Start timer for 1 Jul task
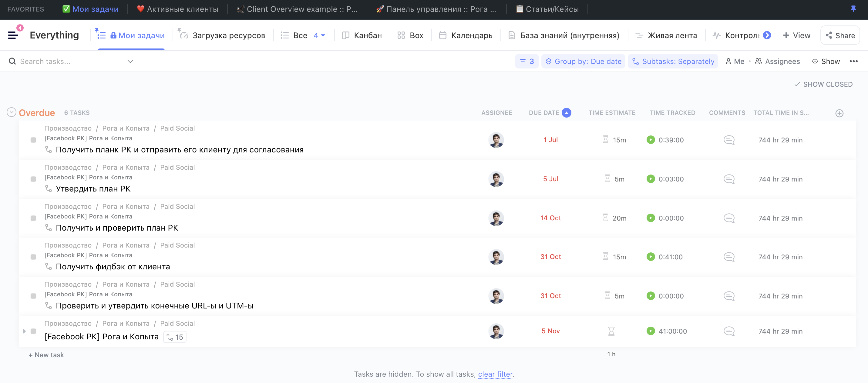Image resolution: width=868 pixels, height=383 pixels. tap(650, 140)
